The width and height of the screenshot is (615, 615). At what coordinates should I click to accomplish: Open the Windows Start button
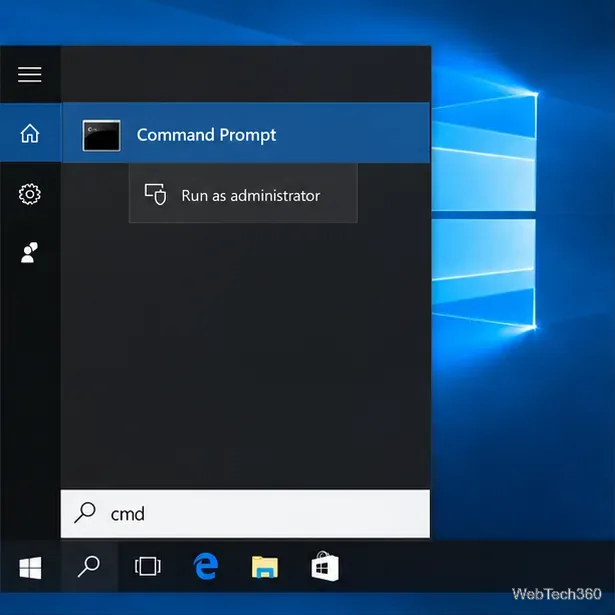point(30,567)
